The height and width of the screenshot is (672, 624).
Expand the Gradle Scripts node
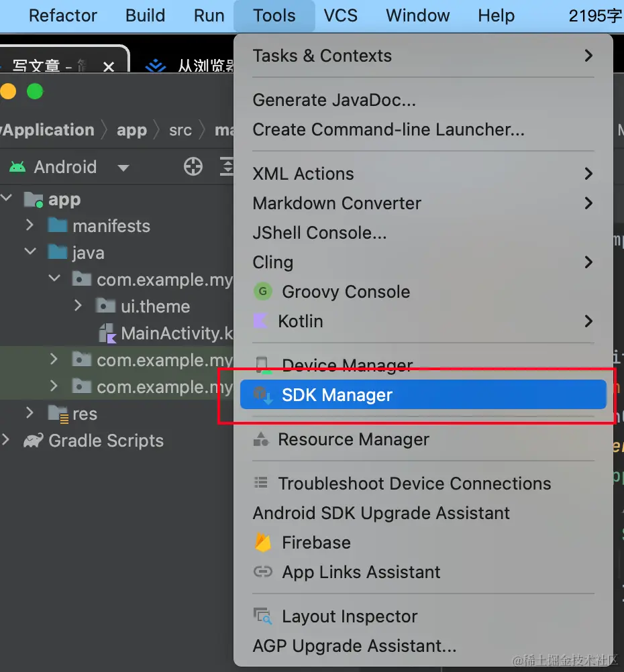point(5,440)
